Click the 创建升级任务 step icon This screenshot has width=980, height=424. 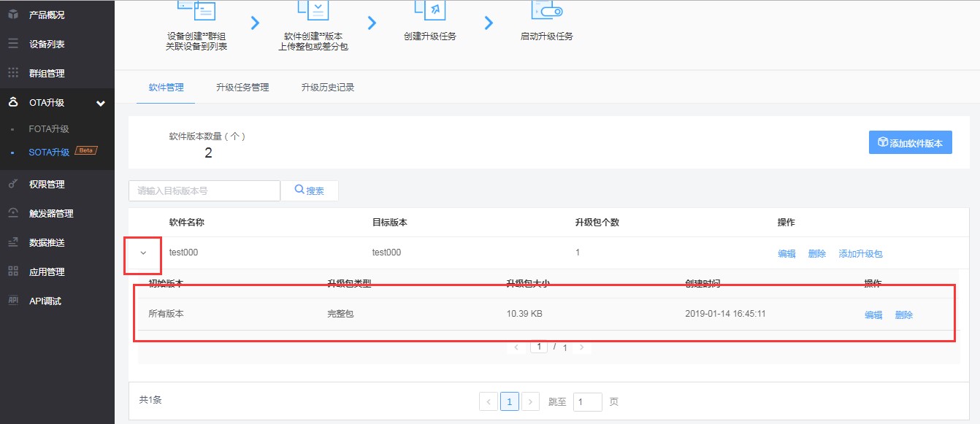pyautogui.click(x=430, y=9)
